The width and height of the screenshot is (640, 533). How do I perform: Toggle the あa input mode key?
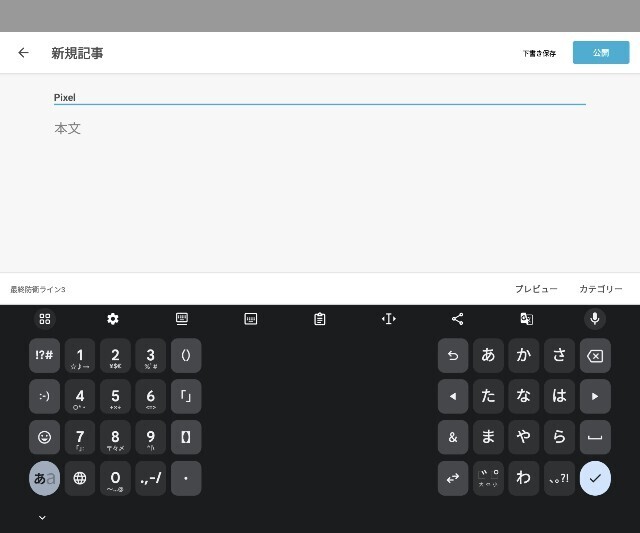[44, 478]
